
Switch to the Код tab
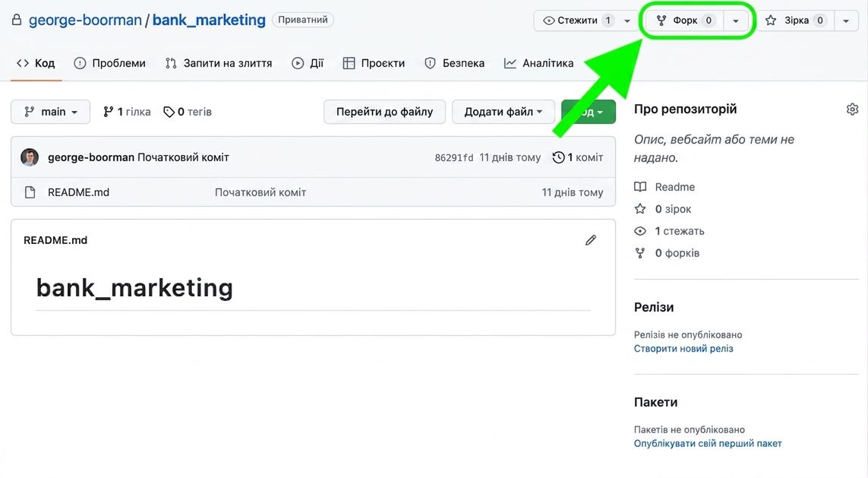(36, 63)
